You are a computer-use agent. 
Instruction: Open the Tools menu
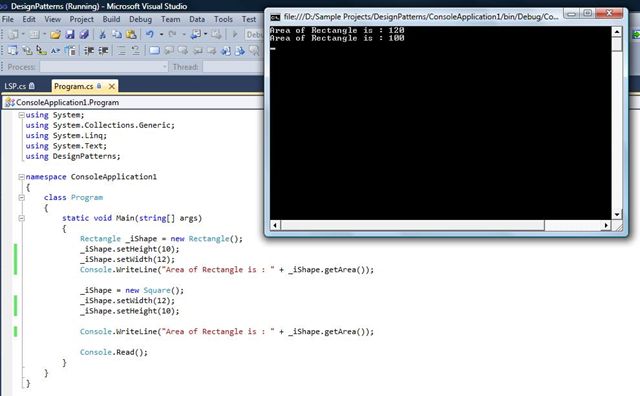tap(223, 19)
